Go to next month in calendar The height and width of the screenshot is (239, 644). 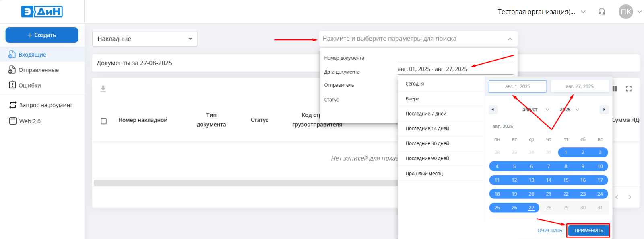pyautogui.click(x=604, y=110)
